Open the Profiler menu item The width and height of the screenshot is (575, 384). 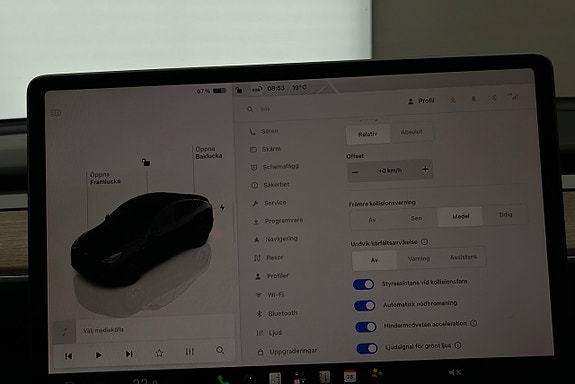(271, 276)
